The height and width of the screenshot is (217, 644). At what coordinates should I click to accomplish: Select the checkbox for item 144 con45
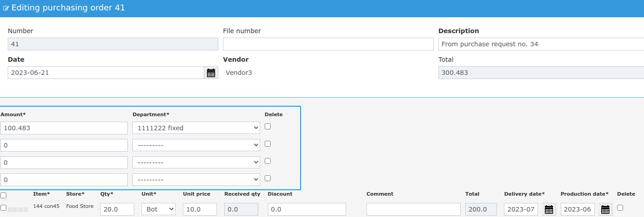[x=4, y=207]
